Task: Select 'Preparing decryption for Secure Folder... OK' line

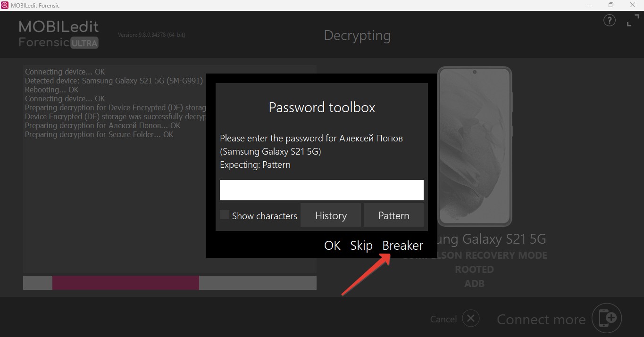Action: [x=99, y=134]
